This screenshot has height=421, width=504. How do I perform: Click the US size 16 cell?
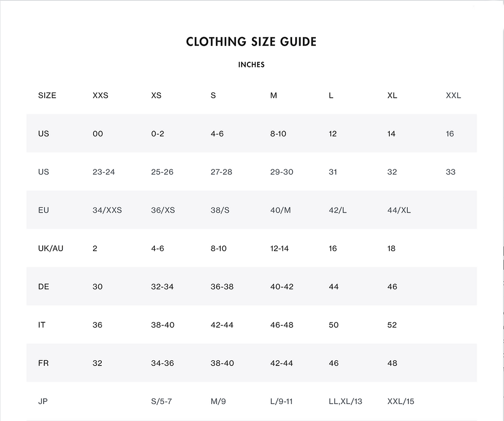click(449, 134)
